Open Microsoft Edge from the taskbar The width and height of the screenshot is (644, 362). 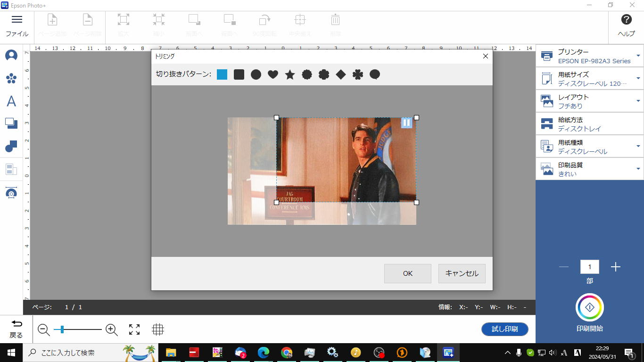pos(263,353)
